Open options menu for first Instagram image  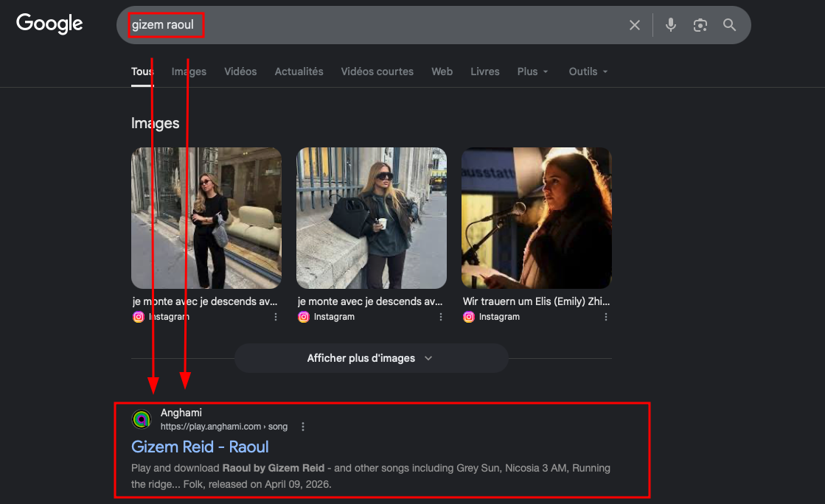(276, 317)
